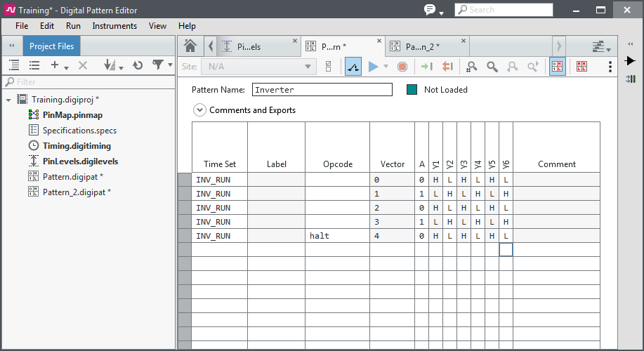The height and width of the screenshot is (351, 644).
Task: Click the teal Not Loaded status square
Action: (412, 89)
